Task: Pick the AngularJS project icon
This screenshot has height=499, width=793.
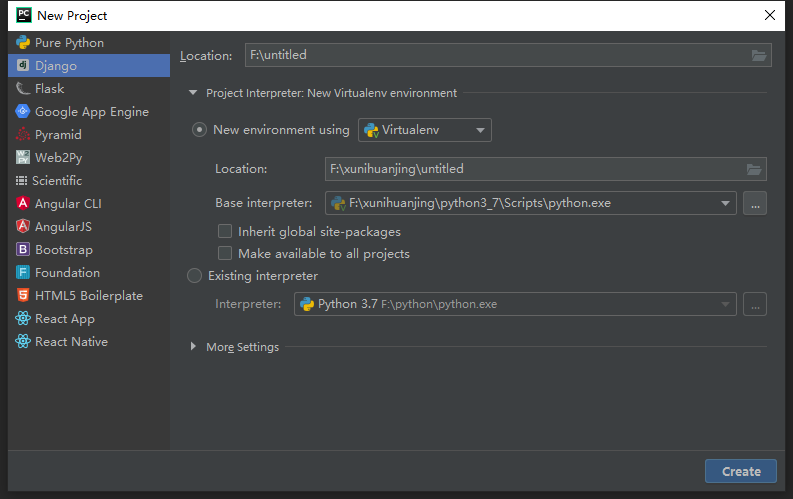Action: coord(23,226)
